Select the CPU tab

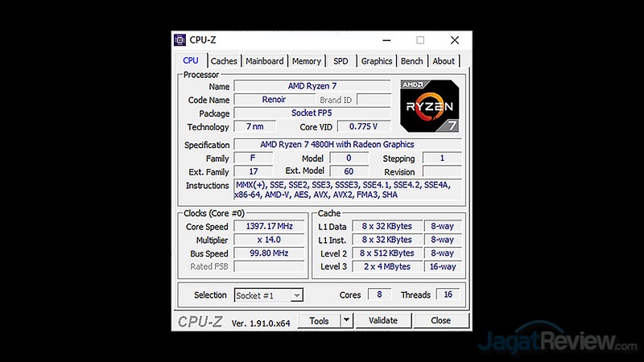191,61
